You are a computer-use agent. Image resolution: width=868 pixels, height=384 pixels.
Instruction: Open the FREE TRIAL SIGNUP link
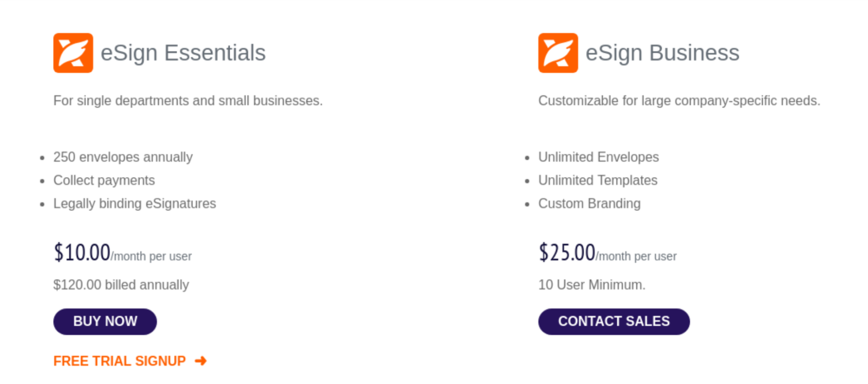point(119,360)
